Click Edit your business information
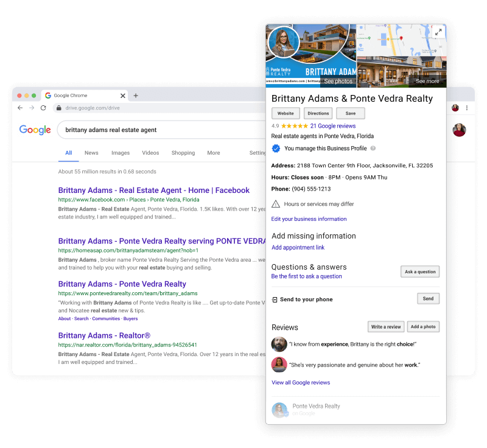This screenshot has height=448, width=487. pos(309,219)
